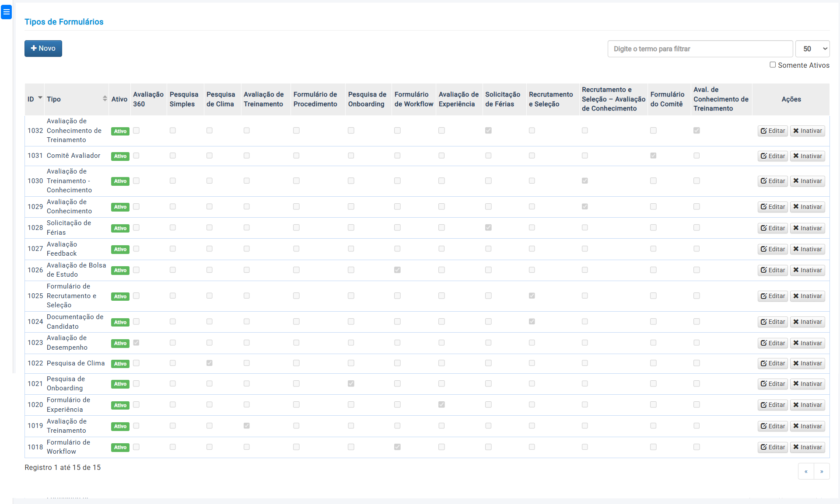The height and width of the screenshot is (504, 840).
Task: Go to the next page using » button
Action: pos(822,471)
